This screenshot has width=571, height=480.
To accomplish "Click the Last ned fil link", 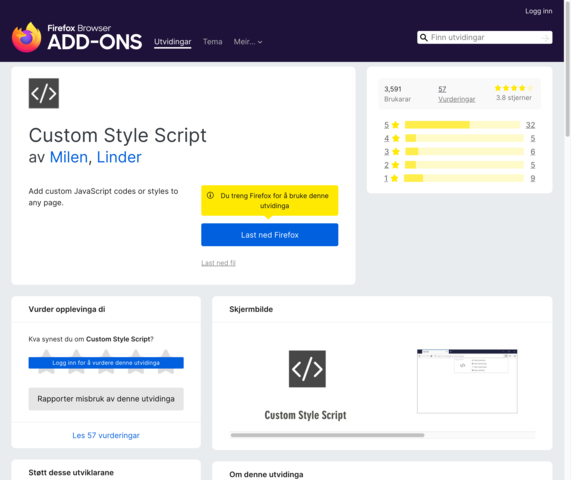I will (218, 263).
